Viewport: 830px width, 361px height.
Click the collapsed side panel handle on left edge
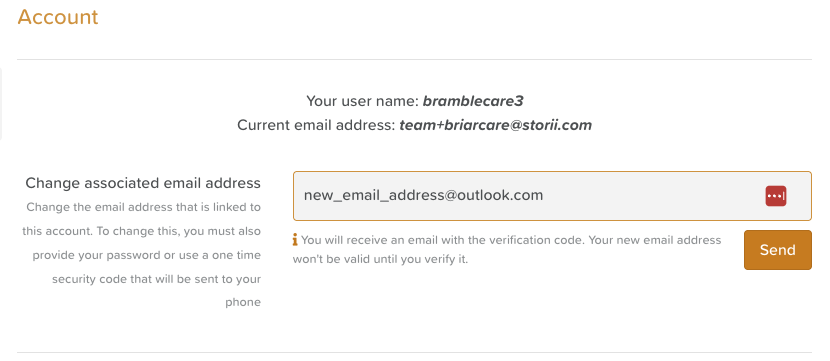click(x=1, y=103)
